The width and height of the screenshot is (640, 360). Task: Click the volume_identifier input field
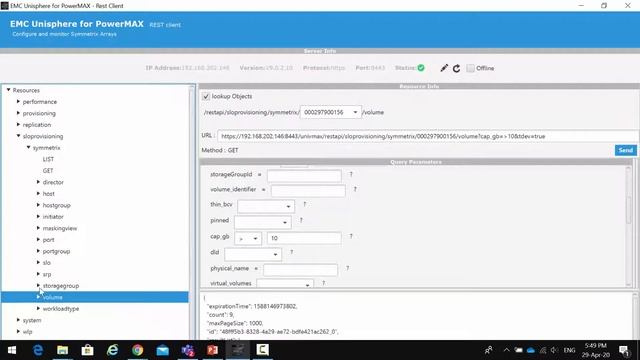[308, 191]
